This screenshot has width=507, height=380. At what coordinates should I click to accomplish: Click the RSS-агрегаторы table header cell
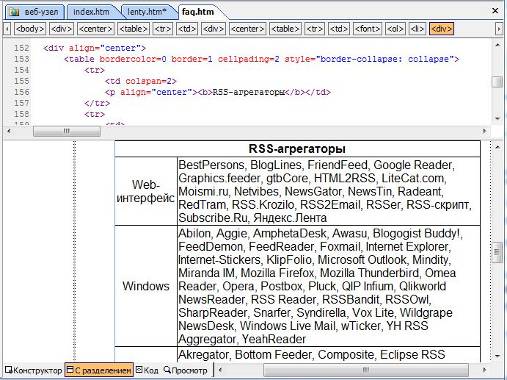[x=297, y=149]
